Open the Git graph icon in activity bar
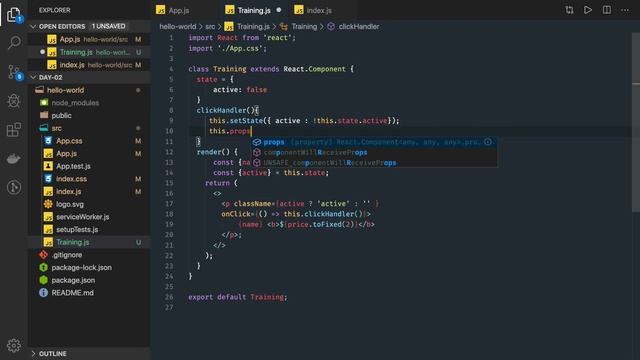The width and height of the screenshot is (640, 360). 14,187
